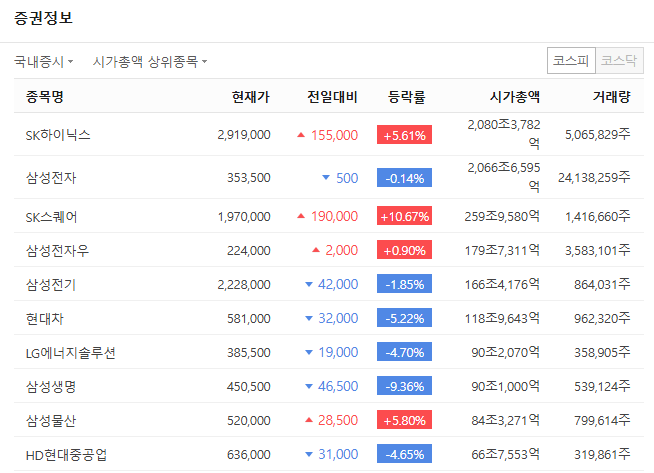
Task: Click the +10.67% badge for SK스퀘어
Action: click(x=404, y=216)
